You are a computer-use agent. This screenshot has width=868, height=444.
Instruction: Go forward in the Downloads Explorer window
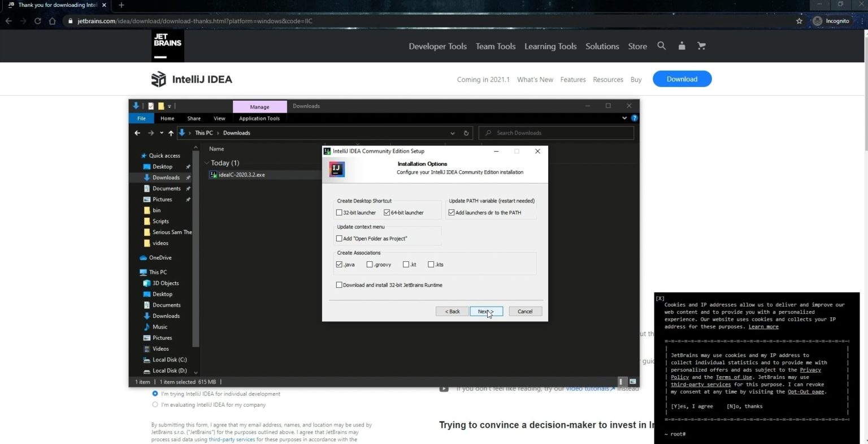pyautogui.click(x=150, y=133)
